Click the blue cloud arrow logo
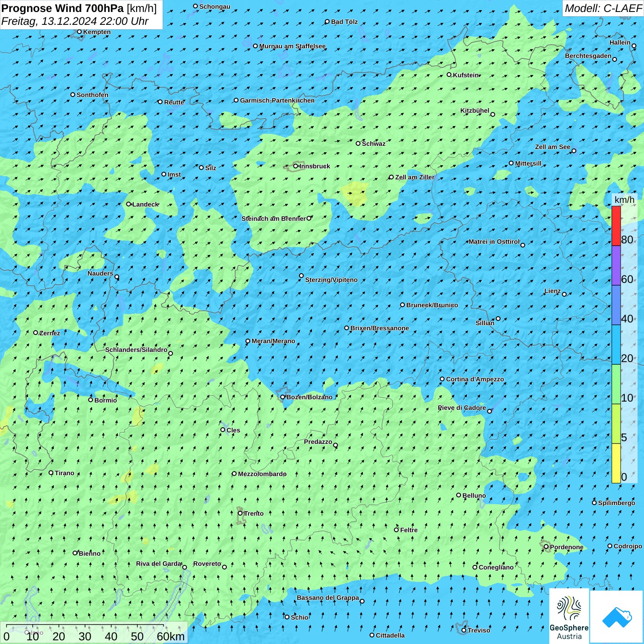The width and height of the screenshot is (644, 644). 616,617
